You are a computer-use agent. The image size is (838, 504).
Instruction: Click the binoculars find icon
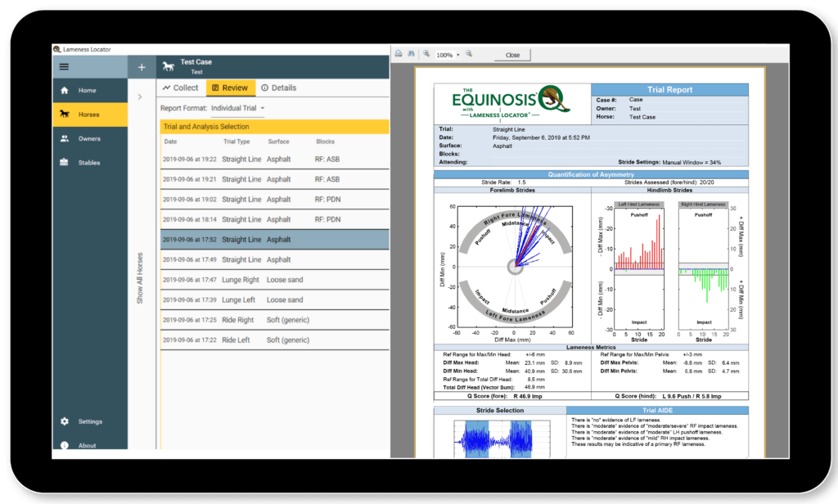pos(411,54)
